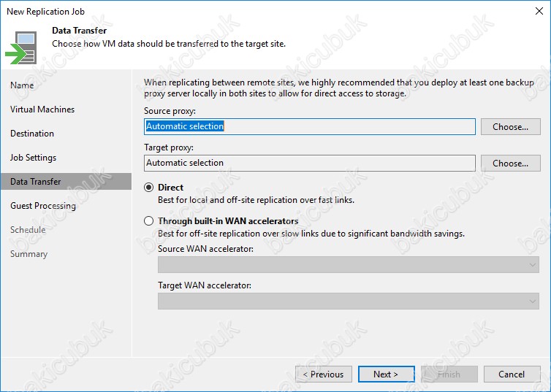Choose a source proxy via Choose button
The image size is (551, 392).
[x=510, y=127]
